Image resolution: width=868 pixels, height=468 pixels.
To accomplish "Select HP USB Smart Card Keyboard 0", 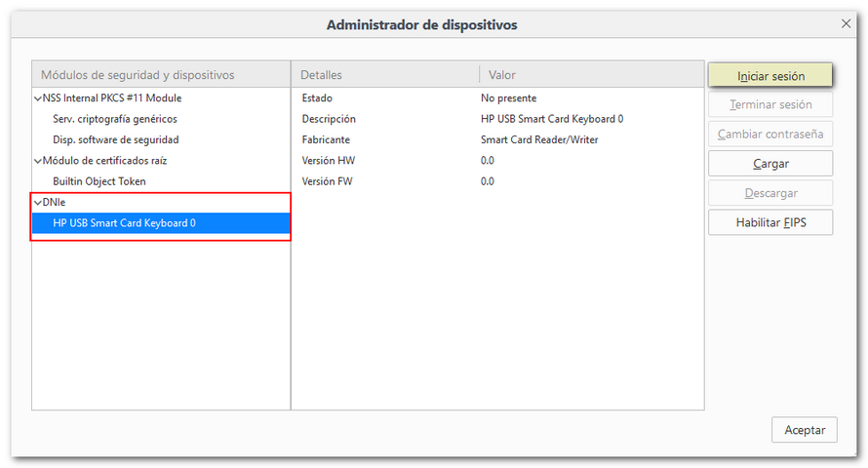I will [x=124, y=223].
